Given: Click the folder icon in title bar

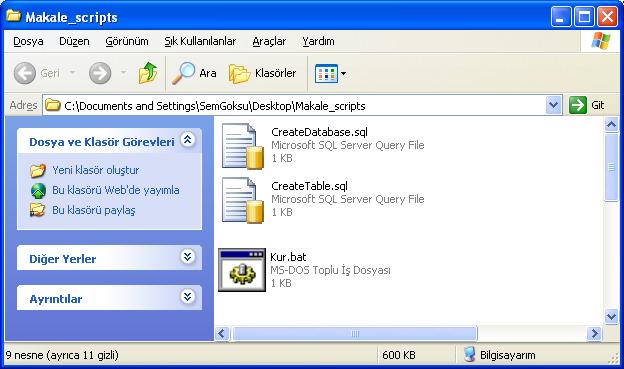Looking at the screenshot, I should point(14,16).
